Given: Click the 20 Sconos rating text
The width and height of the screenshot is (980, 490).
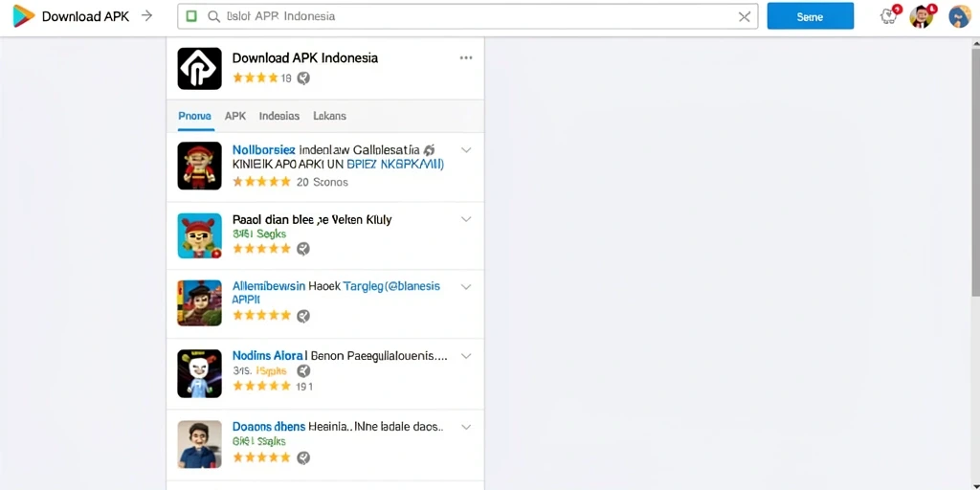Looking at the screenshot, I should [322, 182].
